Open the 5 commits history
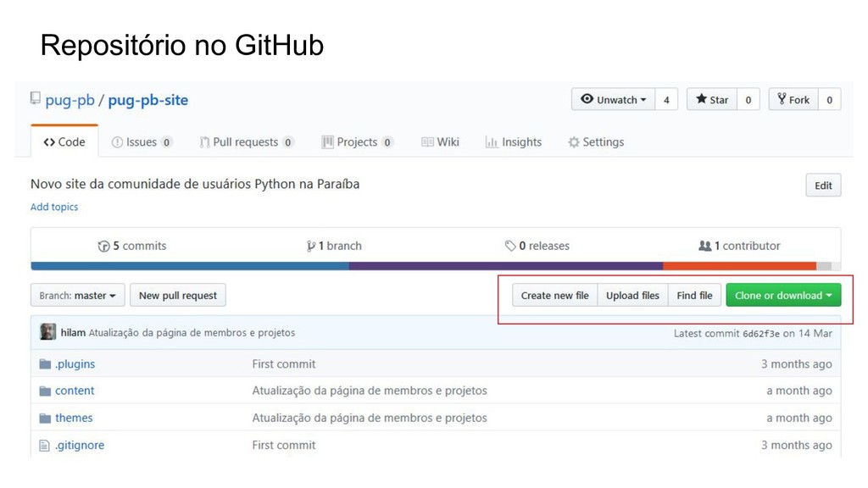The height and width of the screenshot is (488, 868). 131,246
